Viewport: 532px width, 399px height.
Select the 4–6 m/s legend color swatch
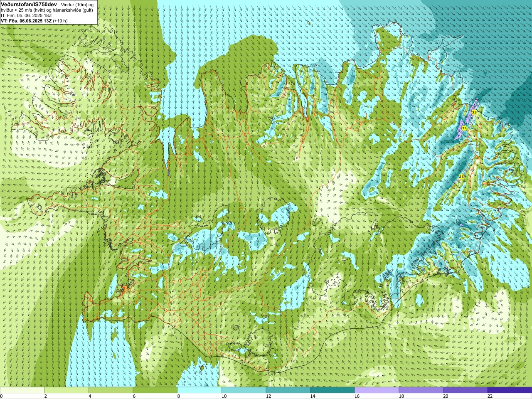tap(111, 390)
